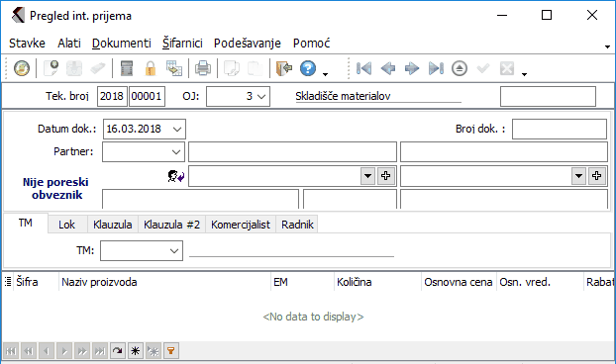Click the Osn. vred. column header
The width and height of the screenshot is (616, 364).
[540, 282]
